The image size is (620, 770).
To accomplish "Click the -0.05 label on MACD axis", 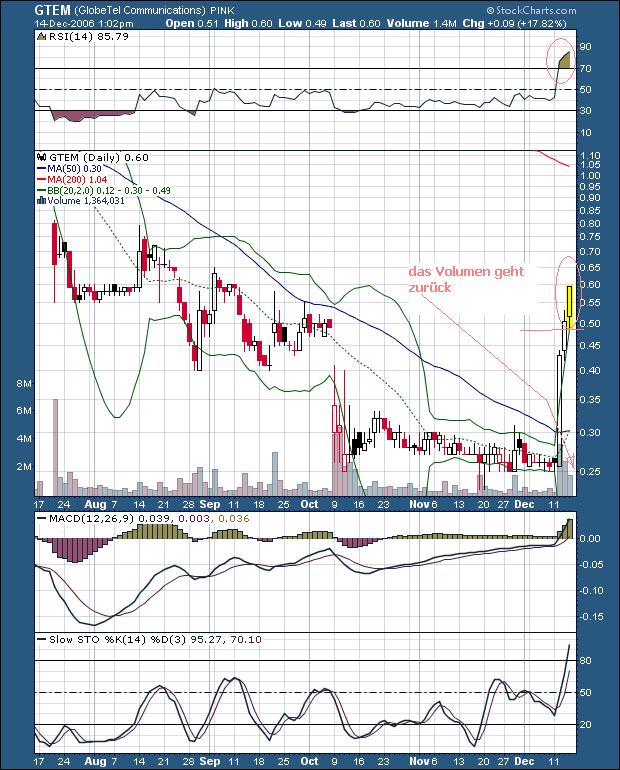I will [592, 565].
